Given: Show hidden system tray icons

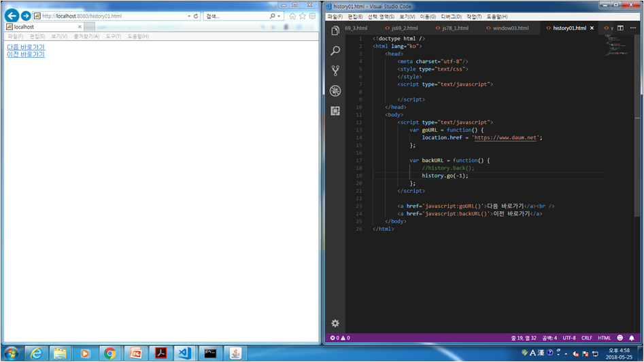Looking at the screenshot, I should coord(566,353).
